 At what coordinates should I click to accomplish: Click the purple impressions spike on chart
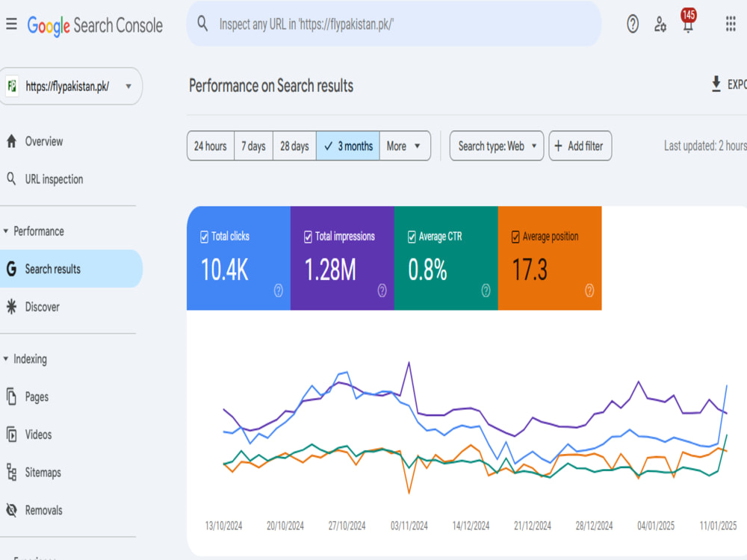coord(409,364)
